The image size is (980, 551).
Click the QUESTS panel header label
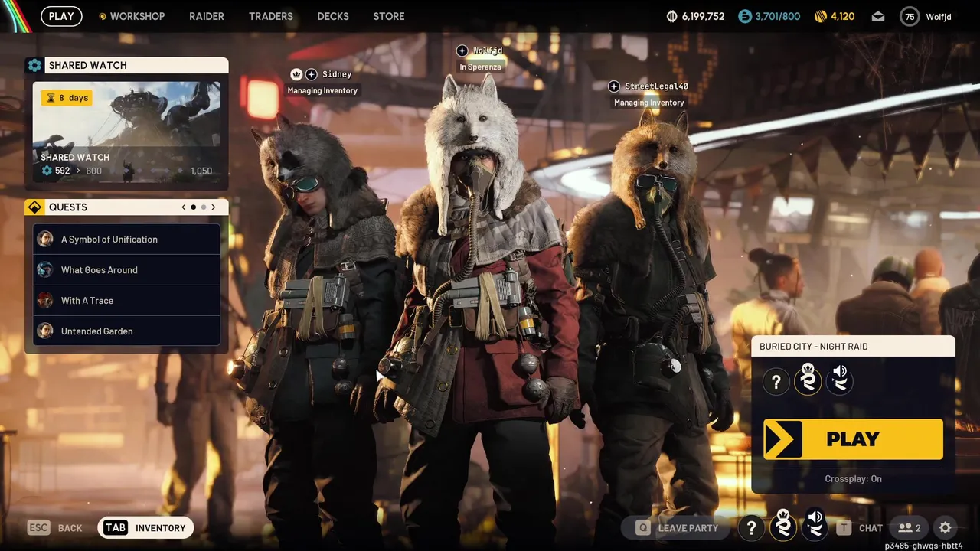coord(68,207)
